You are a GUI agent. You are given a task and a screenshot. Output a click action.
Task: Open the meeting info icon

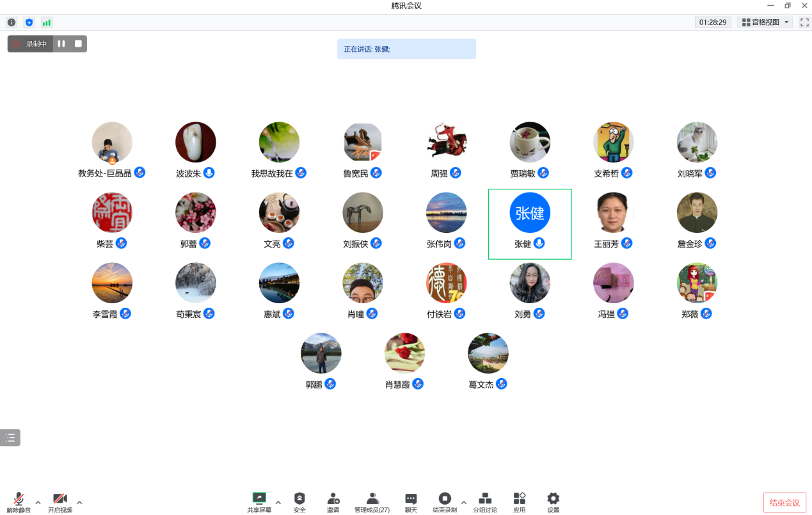coord(12,22)
